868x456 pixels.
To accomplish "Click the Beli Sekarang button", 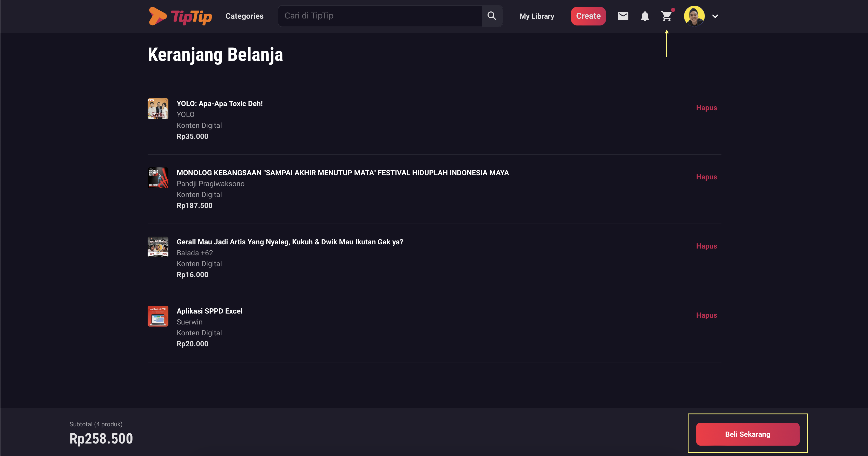I will click(x=747, y=434).
